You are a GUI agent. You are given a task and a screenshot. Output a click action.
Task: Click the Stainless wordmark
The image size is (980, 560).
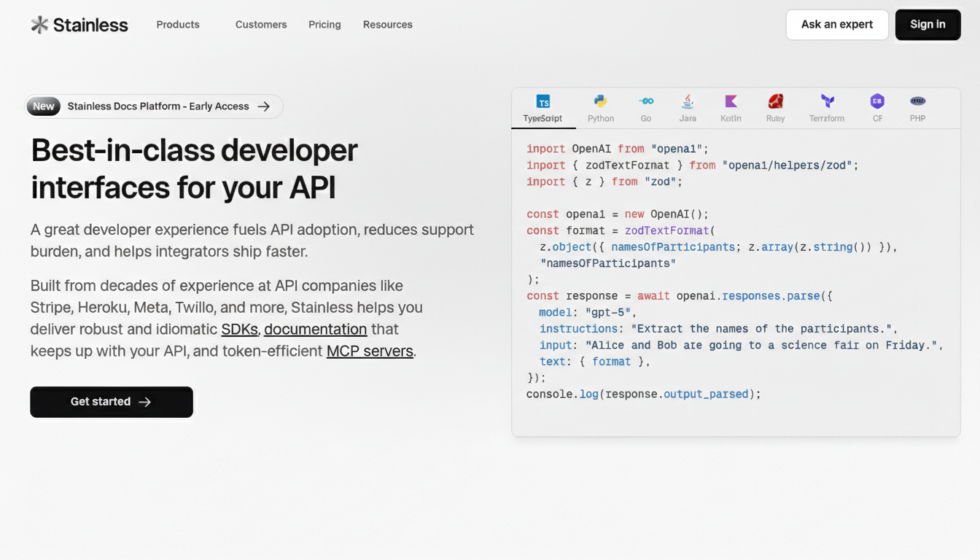(x=90, y=25)
